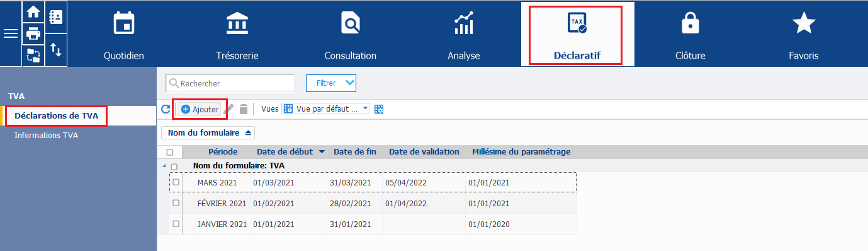Tick the select-all header checkbox
The width and height of the screenshot is (868, 251).
pos(169,152)
